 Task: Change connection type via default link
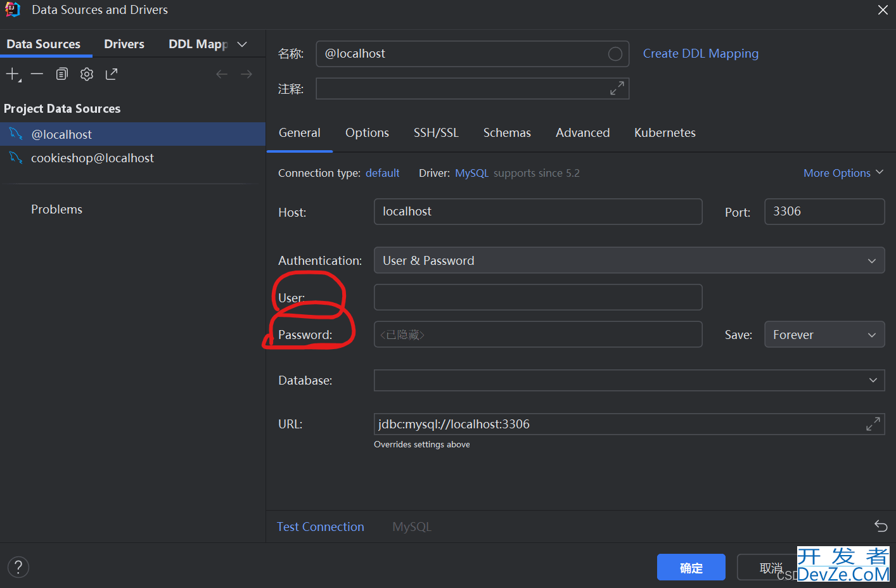click(x=382, y=173)
